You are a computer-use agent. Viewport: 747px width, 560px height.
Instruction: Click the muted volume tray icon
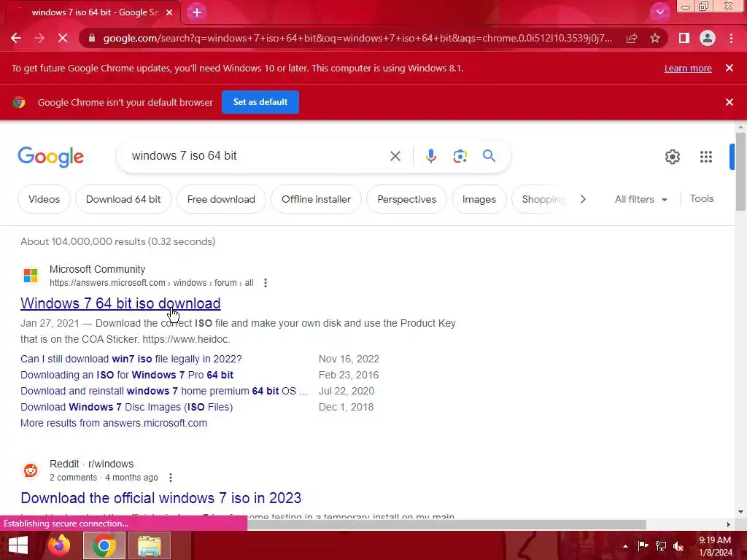pos(678,545)
